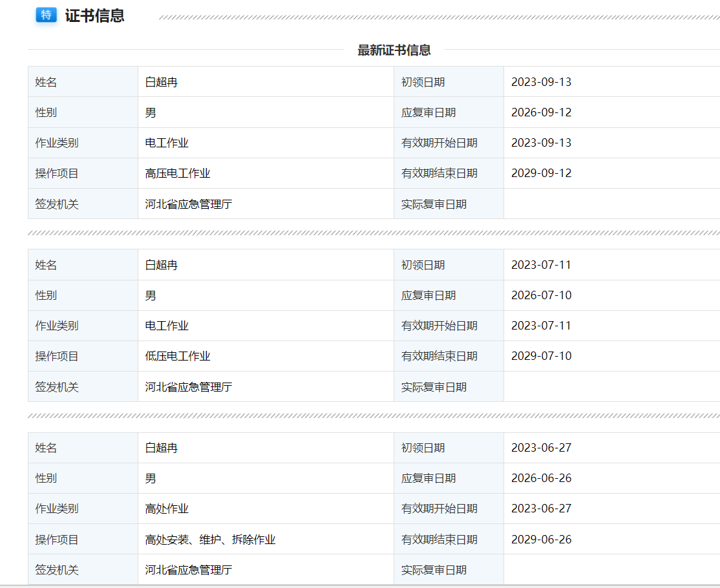720x588 pixels.
Task: Click 初领日期 value 2023-07-11
Action: coord(541,265)
